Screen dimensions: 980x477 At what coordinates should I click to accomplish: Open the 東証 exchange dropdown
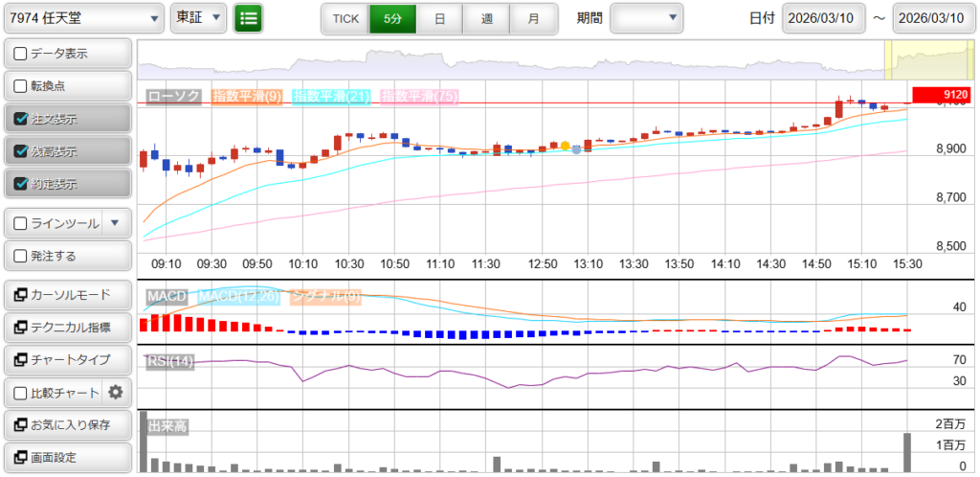199,18
